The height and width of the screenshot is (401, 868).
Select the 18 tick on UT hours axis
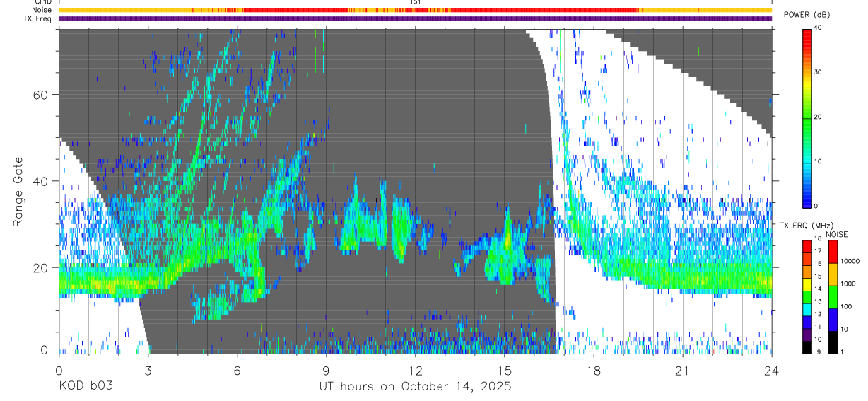(593, 371)
